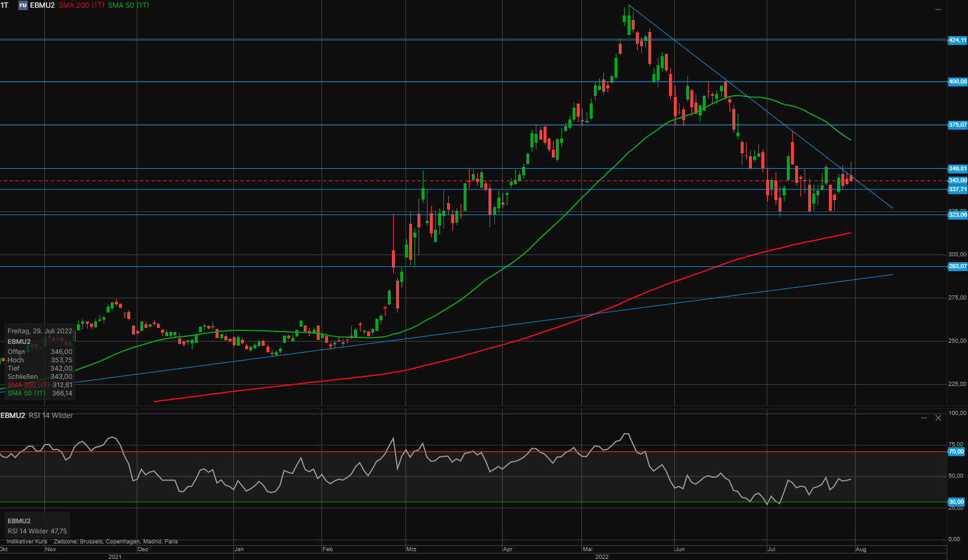
Task: Click the 337,71 price level tag
Action: tap(957, 189)
